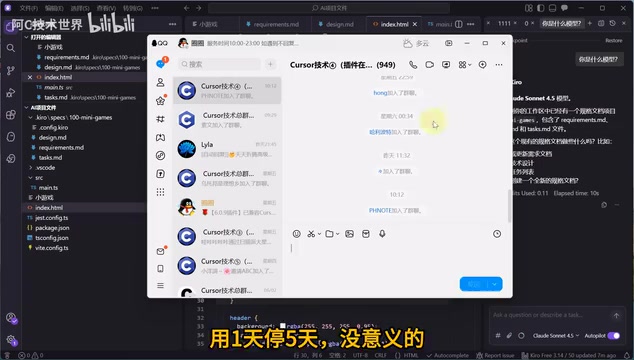Open QQ mailbox envelope icon
This screenshot has height=360, width=634.
[x=161, y=251]
